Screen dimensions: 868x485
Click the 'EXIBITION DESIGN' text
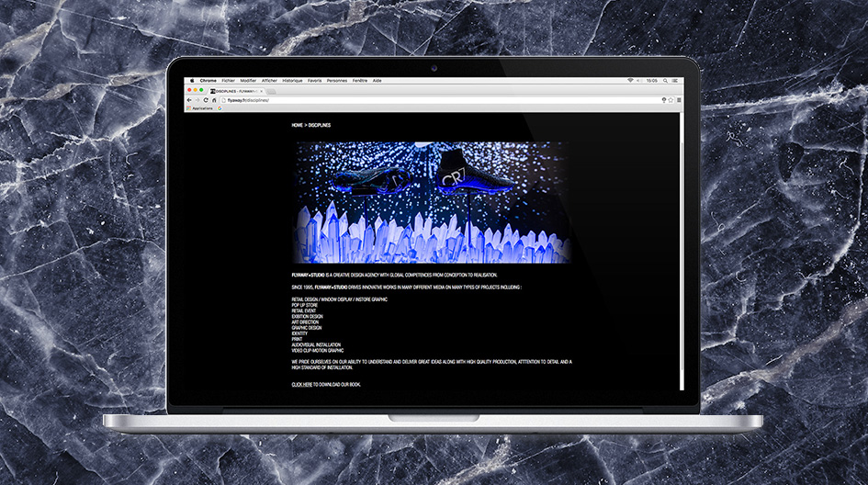[x=307, y=317]
